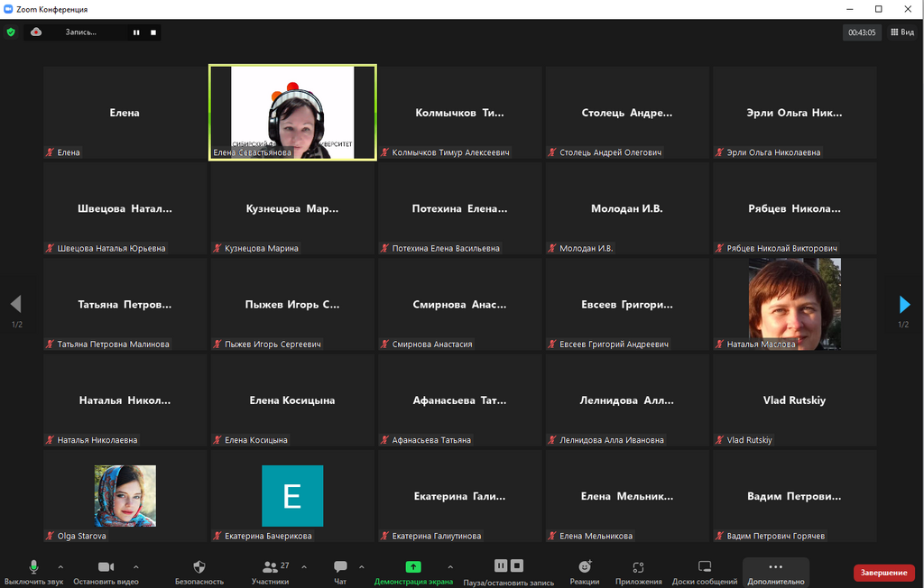
Task: Go to previous page of participants
Action: point(16,304)
